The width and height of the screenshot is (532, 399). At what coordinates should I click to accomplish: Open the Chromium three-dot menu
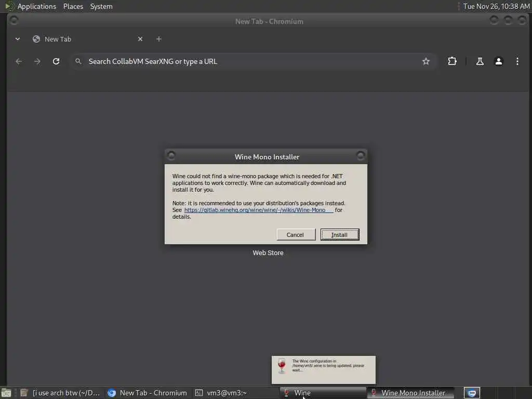tap(517, 61)
